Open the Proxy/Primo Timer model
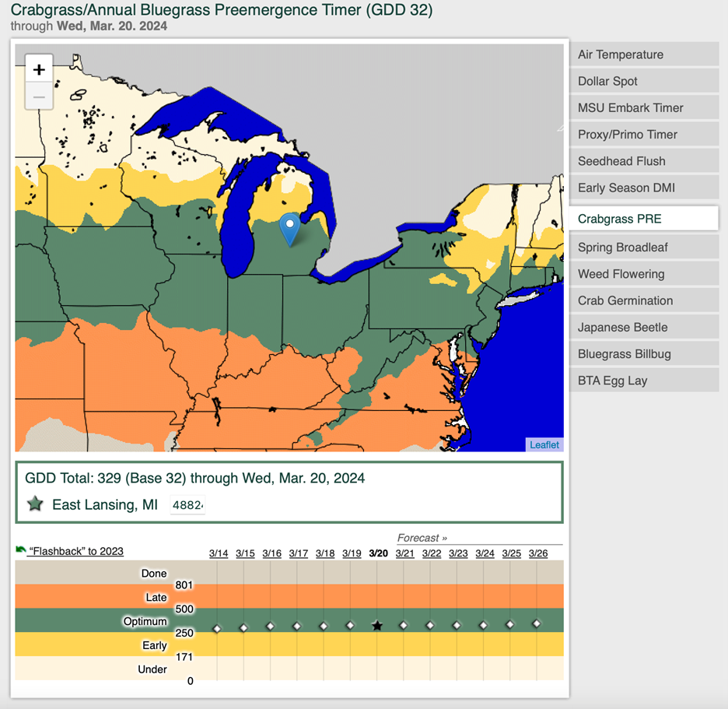This screenshot has width=728, height=709. click(643, 134)
